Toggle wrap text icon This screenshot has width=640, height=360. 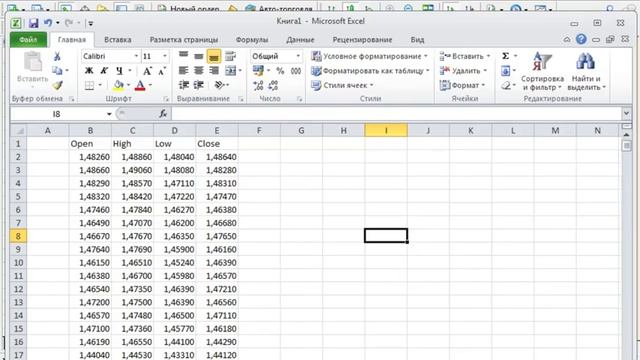[230, 56]
